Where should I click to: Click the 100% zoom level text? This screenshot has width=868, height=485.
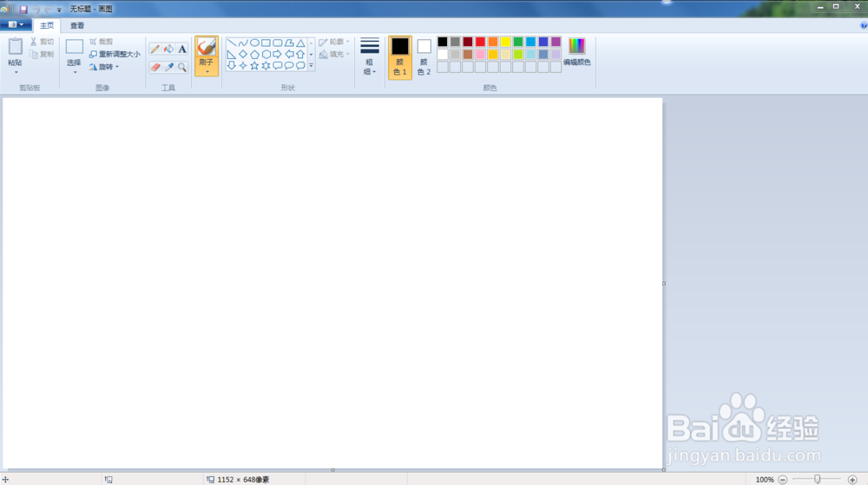coord(765,480)
